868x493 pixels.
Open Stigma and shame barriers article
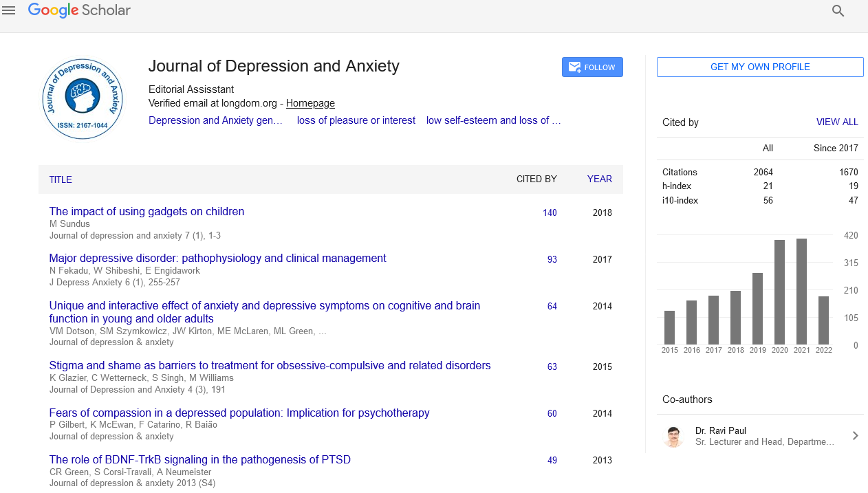270,366
